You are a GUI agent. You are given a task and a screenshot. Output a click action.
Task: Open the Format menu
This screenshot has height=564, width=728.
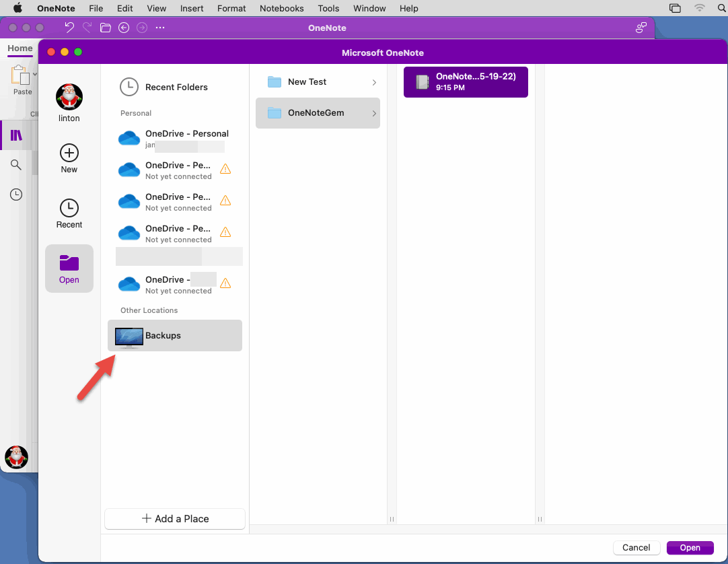[231, 8]
